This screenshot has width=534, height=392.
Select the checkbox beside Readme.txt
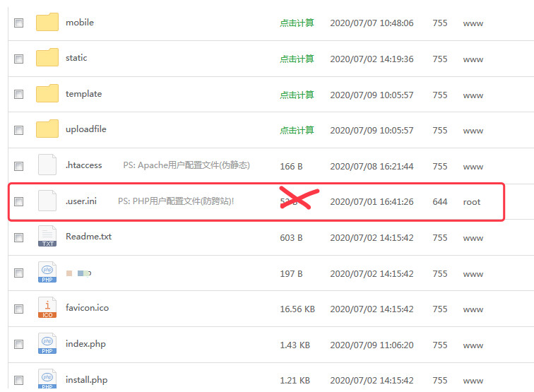[19, 237]
